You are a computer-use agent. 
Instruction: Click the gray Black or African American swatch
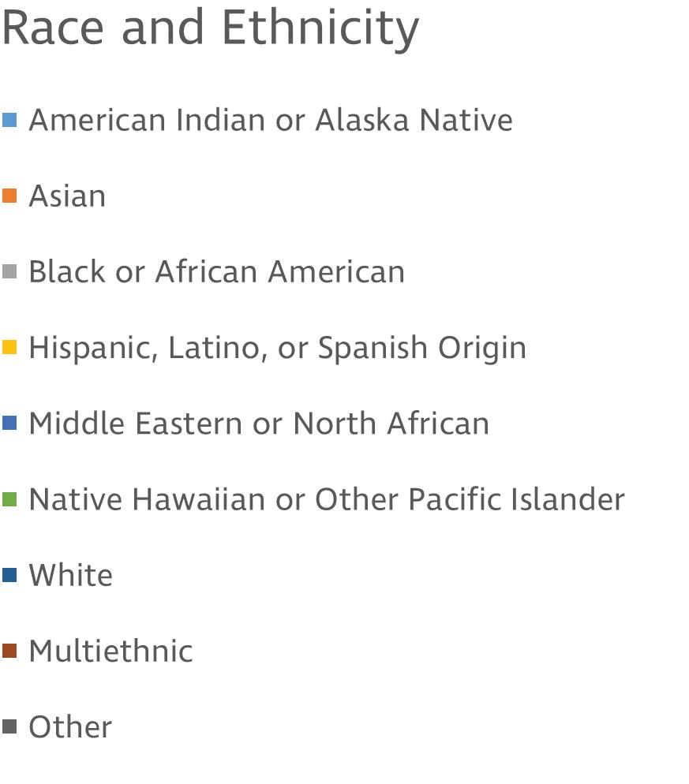[9, 272]
